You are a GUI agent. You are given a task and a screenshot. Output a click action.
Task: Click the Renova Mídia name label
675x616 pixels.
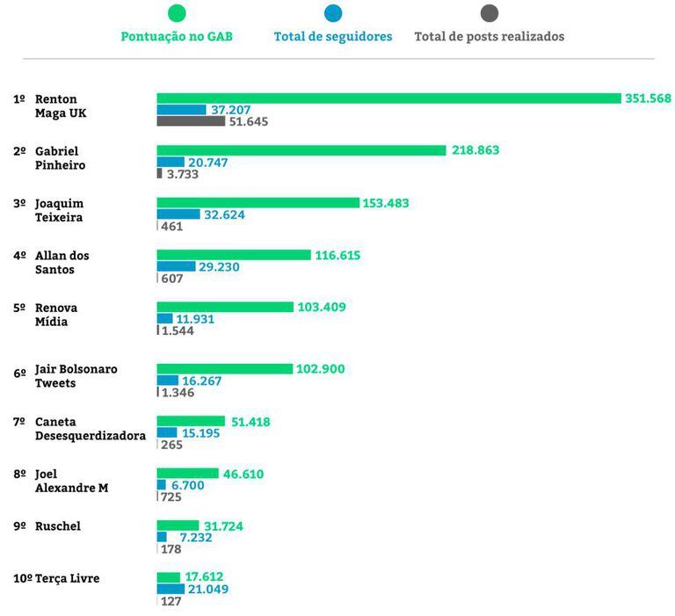[x=56, y=315]
